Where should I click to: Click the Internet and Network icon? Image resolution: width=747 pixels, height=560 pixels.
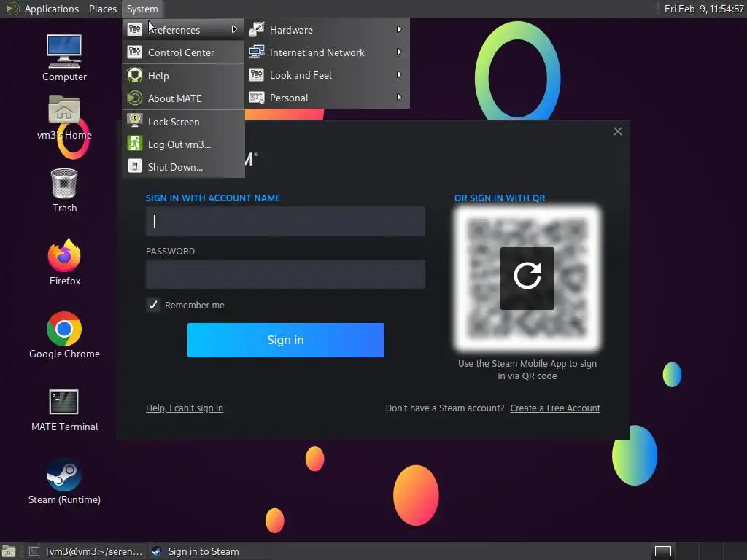click(257, 52)
